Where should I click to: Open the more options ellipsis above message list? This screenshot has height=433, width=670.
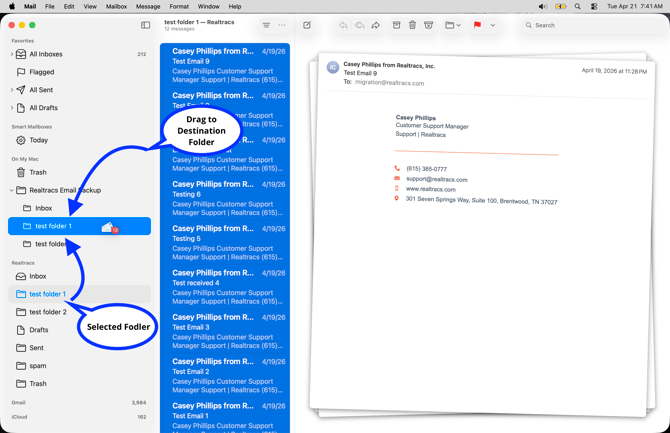[282, 25]
